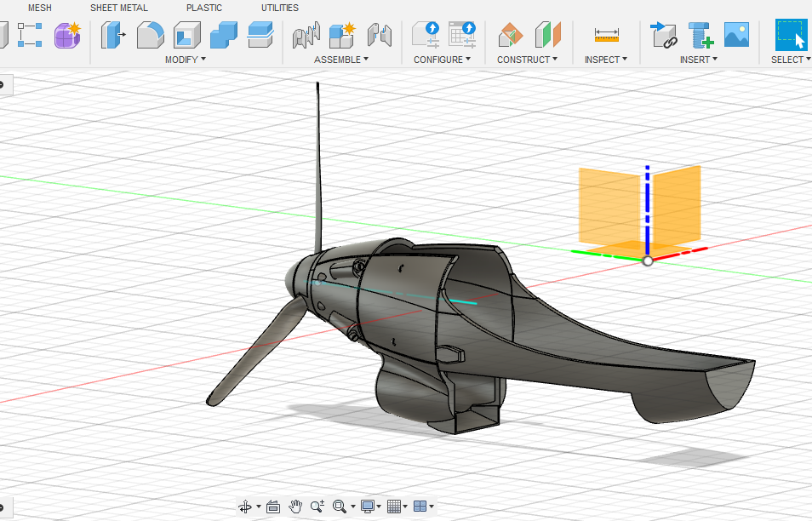The width and height of the screenshot is (812, 521).
Task: Start the Joint tool in Assemble
Action: tap(306, 35)
